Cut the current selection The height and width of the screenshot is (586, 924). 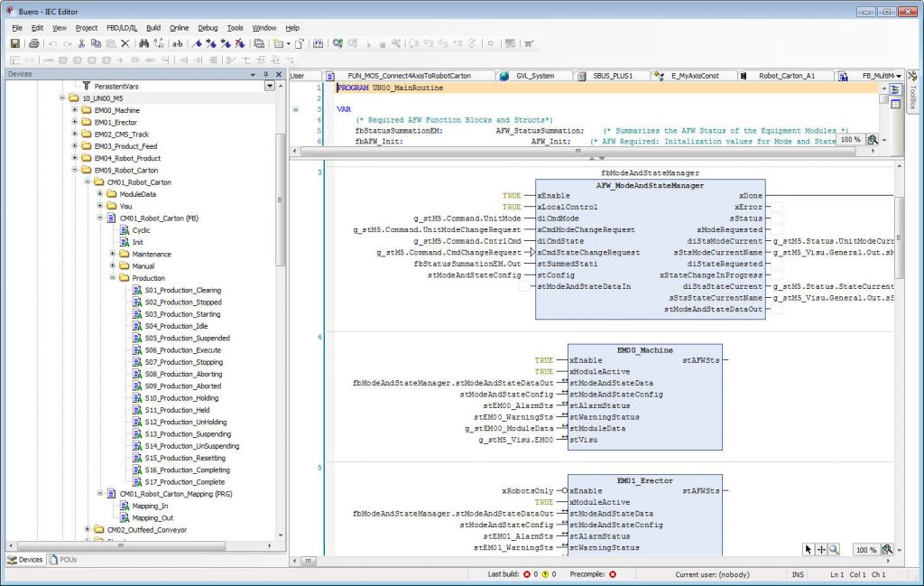82,43
